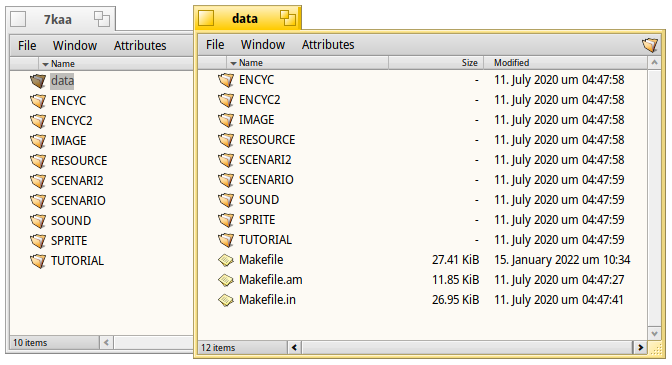672x365 pixels.
Task: Click the folder icon at data window menu bar right
Action: click(x=650, y=45)
